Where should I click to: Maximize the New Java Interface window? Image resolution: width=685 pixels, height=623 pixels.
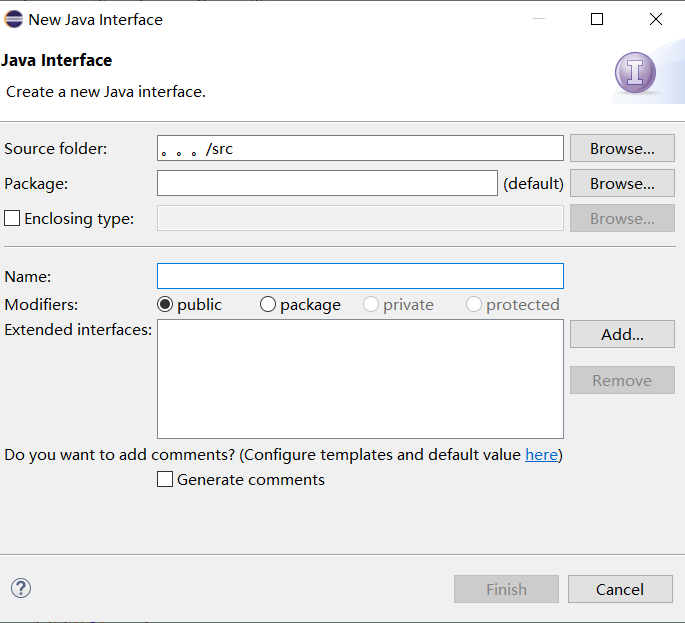point(597,19)
